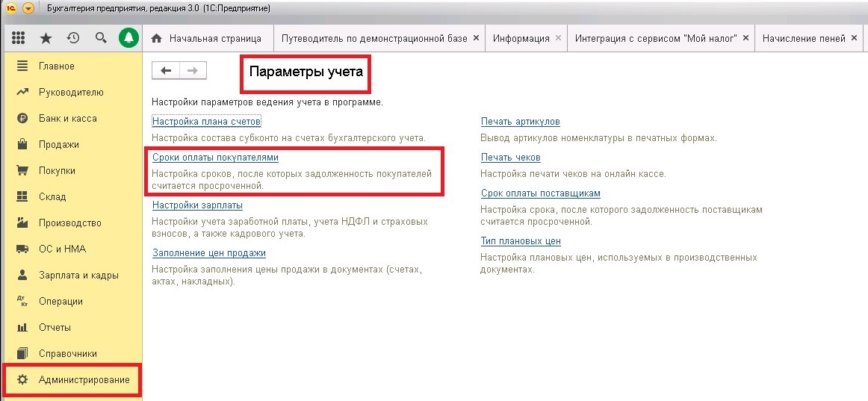Open the sections grid menu icon

coord(19,38)
